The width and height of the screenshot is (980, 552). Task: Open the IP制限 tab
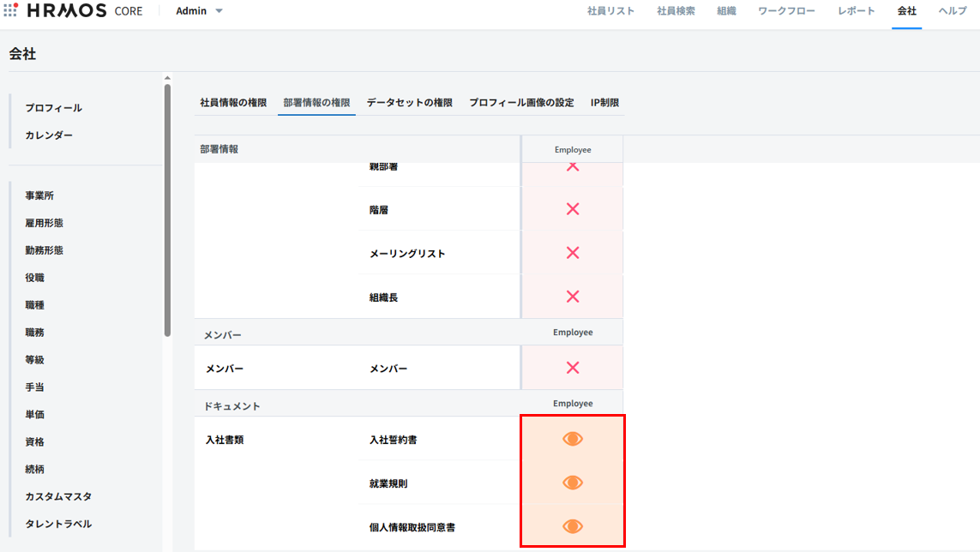604,103
